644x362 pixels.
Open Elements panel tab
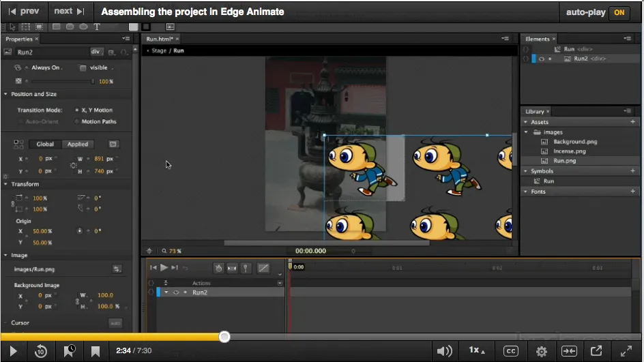(x=537, y=39)
